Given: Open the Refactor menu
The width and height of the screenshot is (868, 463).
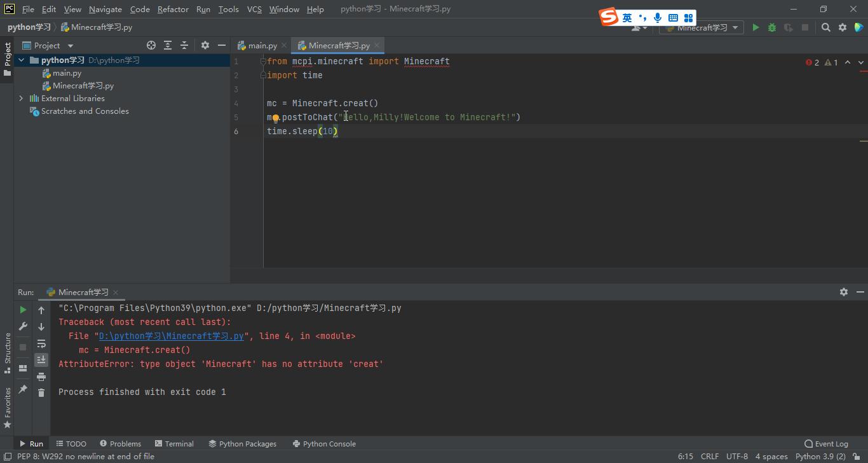Looking at the screenshot, I should (x=173, y=9).
